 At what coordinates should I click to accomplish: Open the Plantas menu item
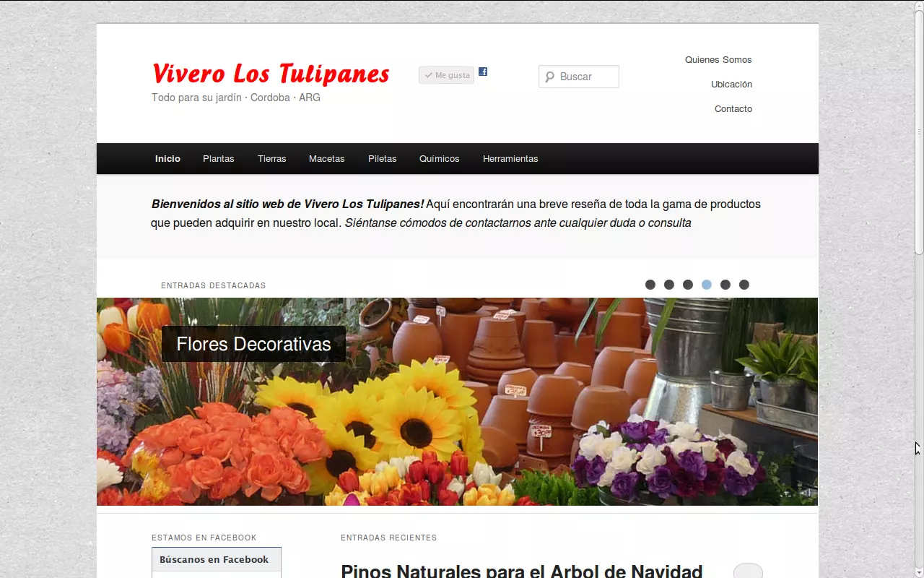(218, 159)
